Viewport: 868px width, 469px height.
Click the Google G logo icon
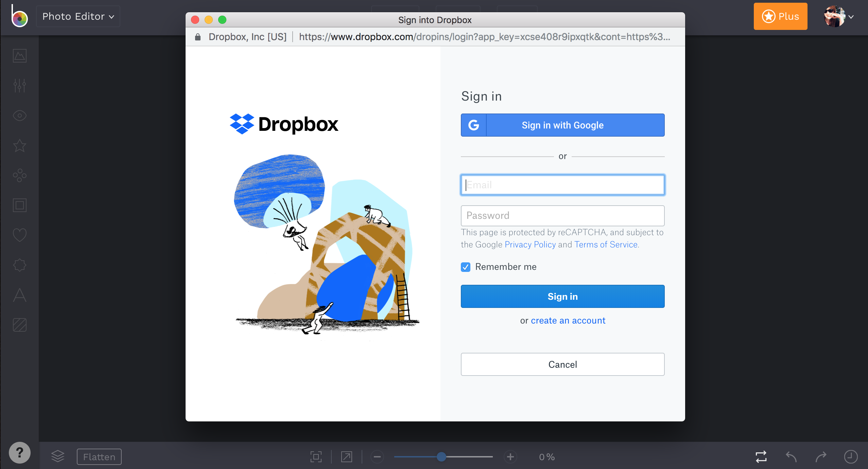click(474, 125)
